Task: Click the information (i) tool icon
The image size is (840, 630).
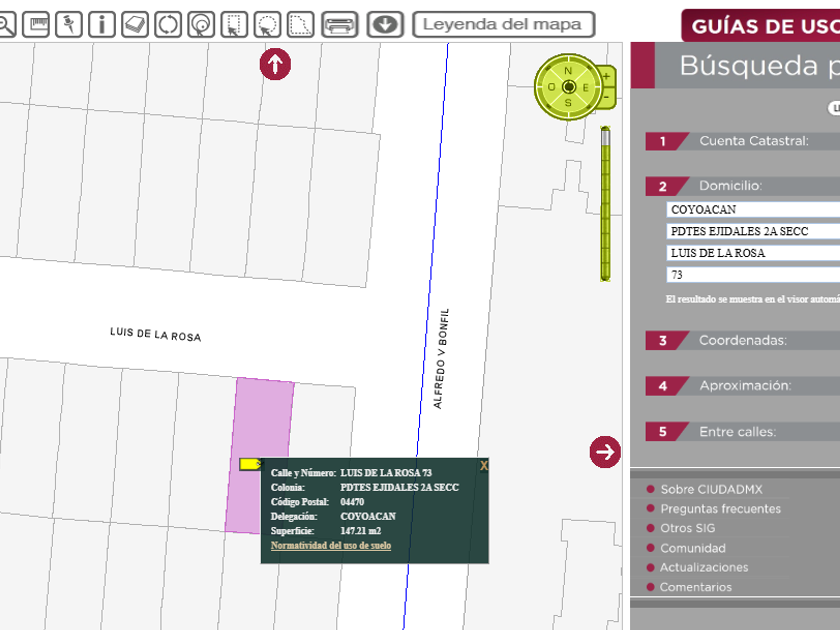Action: tap(101, 24)
